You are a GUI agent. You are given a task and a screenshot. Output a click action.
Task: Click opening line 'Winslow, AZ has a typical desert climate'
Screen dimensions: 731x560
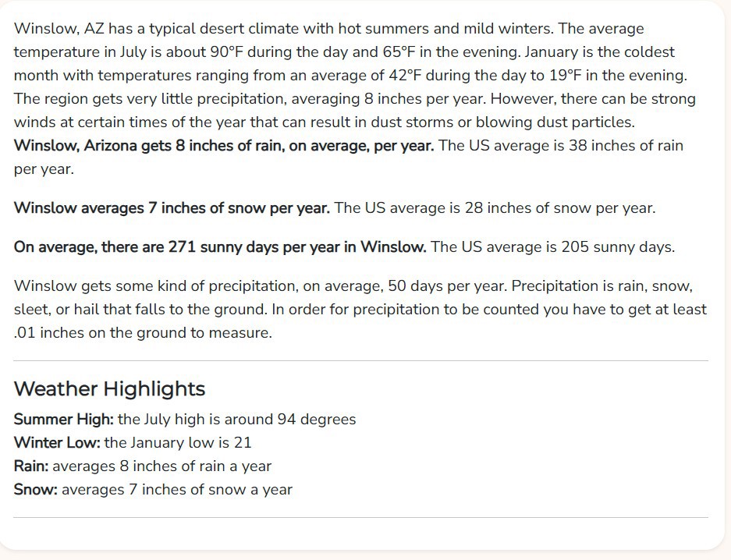(157, 29)
